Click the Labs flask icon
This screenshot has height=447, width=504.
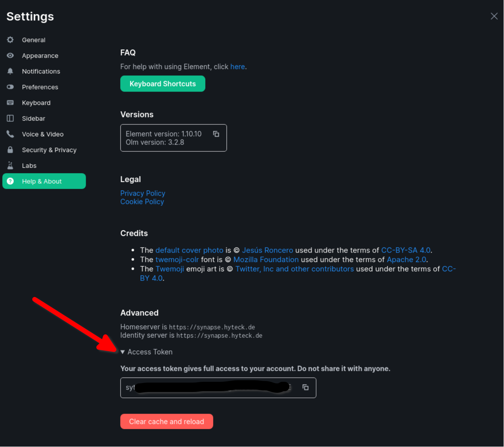point(10,165)
